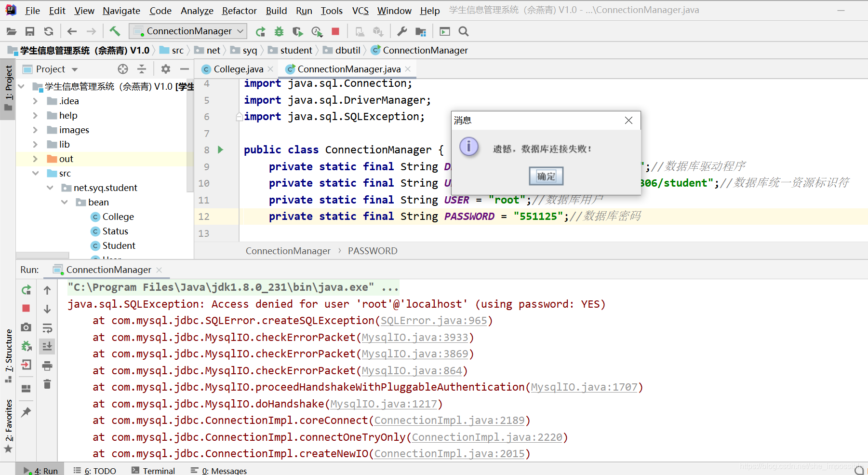
Task: Build project hammer icon
Action: (115, 31)
